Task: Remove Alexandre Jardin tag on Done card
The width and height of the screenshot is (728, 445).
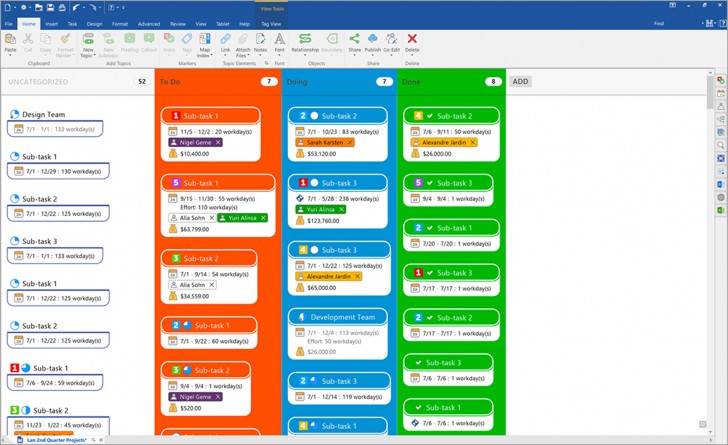Action: 473,142
